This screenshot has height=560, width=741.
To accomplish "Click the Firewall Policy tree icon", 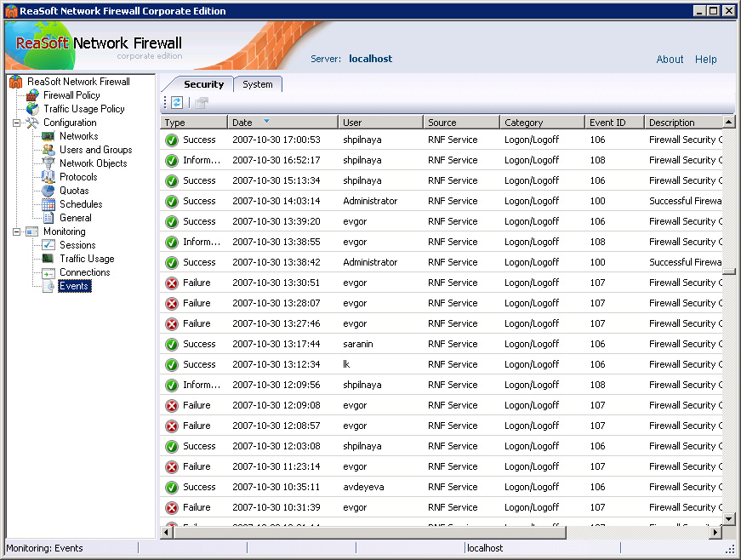I will [x=32, y=95].
